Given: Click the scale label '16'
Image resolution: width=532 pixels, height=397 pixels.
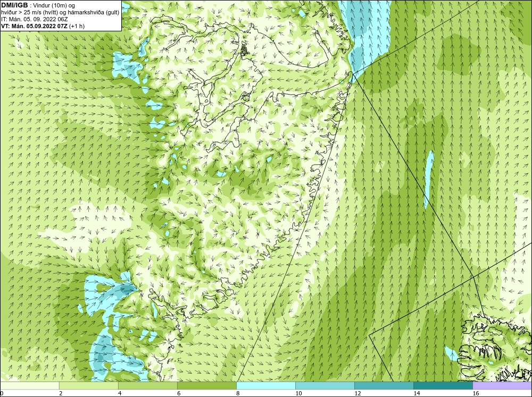Looking at the screenshot, I should click(x=475, y=393).
